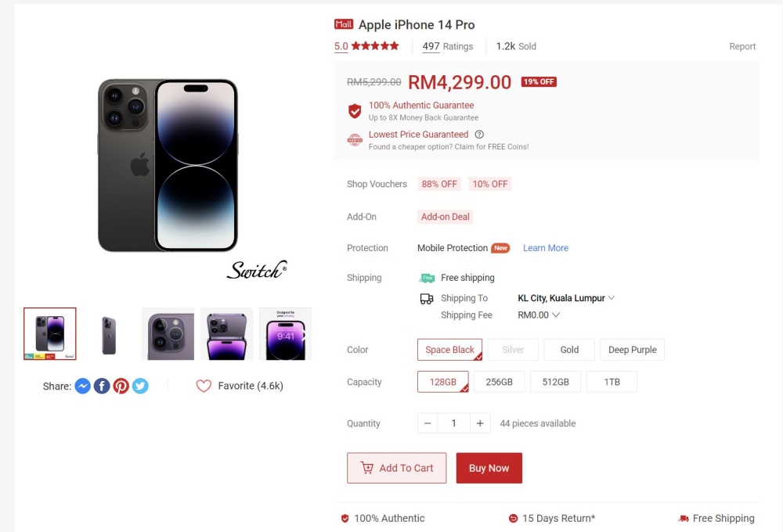The height and width of the screenshot is (532, 783).
Task: Click the Buy Now button
Action: pyautogui.click(x=489, y=468)
